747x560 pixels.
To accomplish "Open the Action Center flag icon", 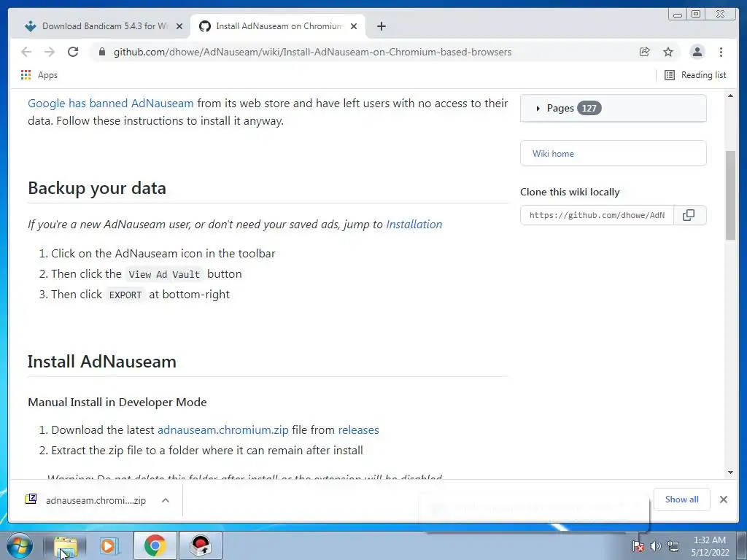I will tap(638, 545).
